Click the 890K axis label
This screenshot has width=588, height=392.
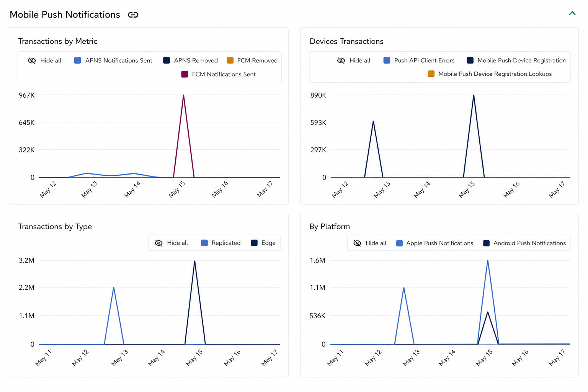pos(318,95)
